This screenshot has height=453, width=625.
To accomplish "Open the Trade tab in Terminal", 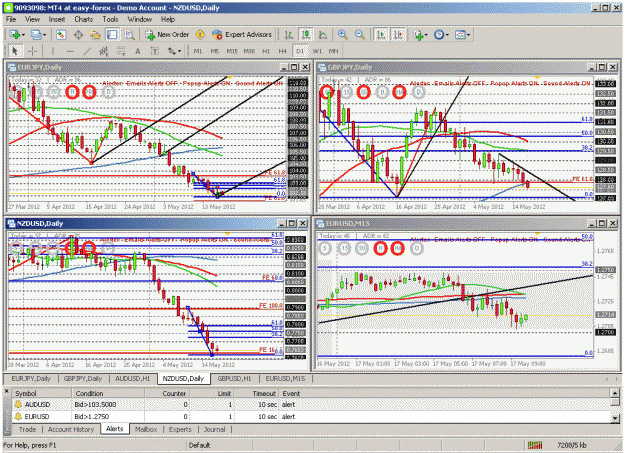I will (x=27, y=429).
